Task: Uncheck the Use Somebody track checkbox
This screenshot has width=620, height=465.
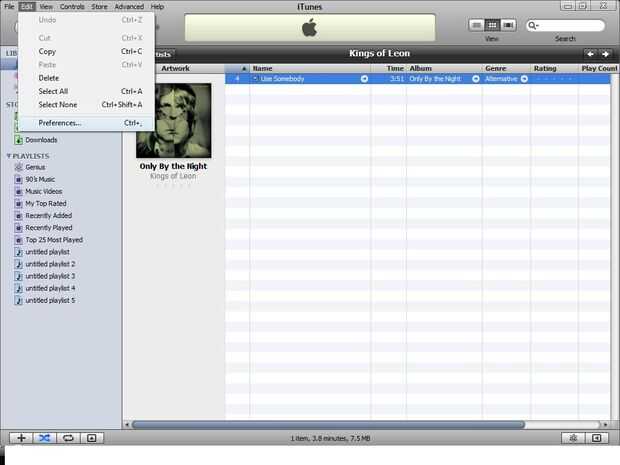Action: pos(255,79)
